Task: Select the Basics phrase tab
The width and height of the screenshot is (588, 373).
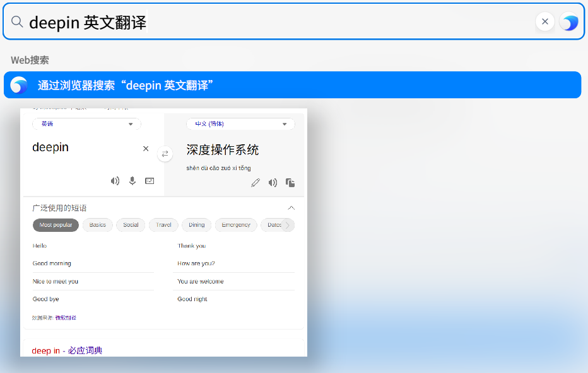Action: 98,225
